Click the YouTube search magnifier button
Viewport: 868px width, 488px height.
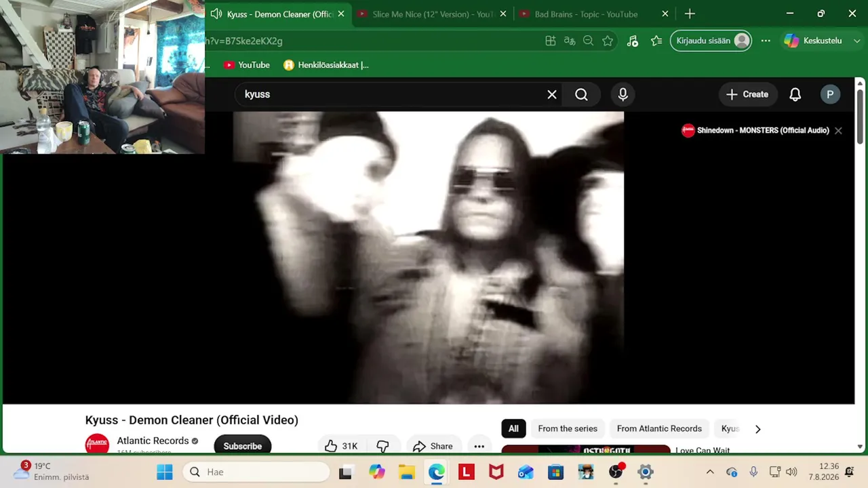click(x=581, y=94)
